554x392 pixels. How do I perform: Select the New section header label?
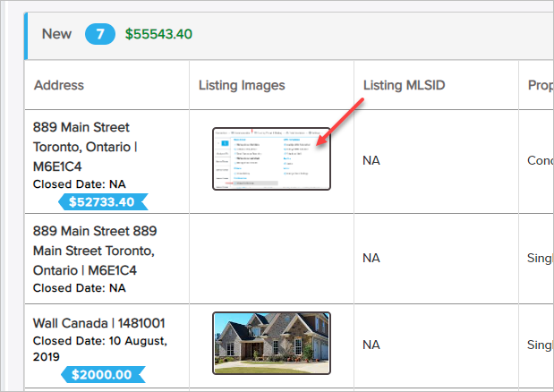pos(57,34)
